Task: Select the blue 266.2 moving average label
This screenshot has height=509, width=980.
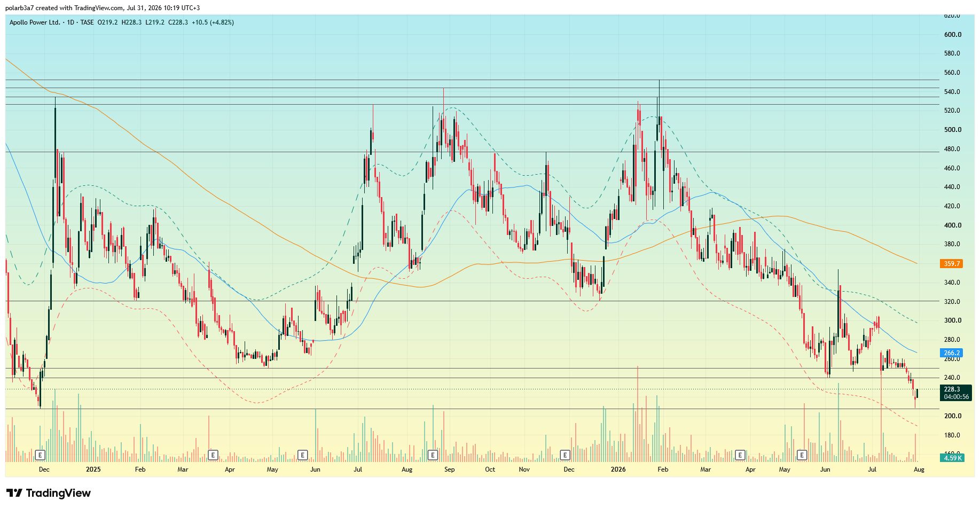Action: coord(951,353)
